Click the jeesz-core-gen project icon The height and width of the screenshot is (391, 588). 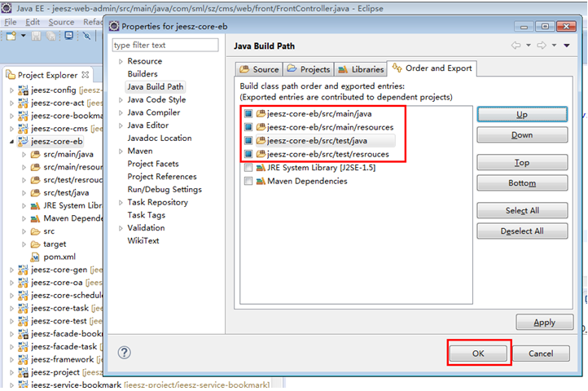[23, 270]
